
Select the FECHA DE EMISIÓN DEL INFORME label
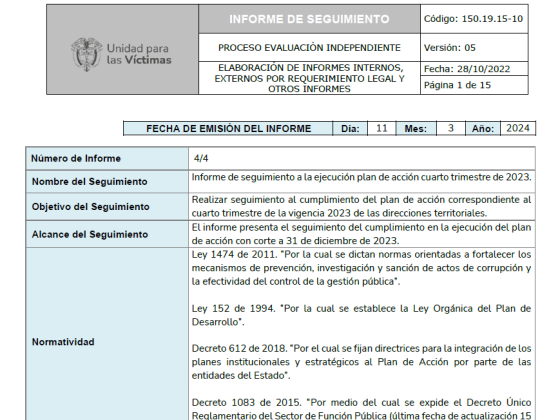pyautogui.click(x=229, y=129)
